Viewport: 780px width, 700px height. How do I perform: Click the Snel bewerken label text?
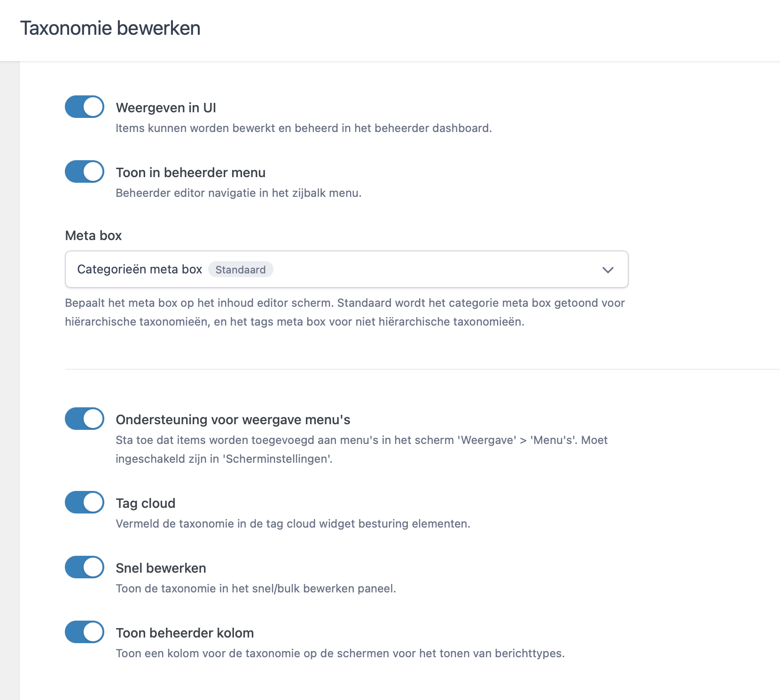[161, 568]
